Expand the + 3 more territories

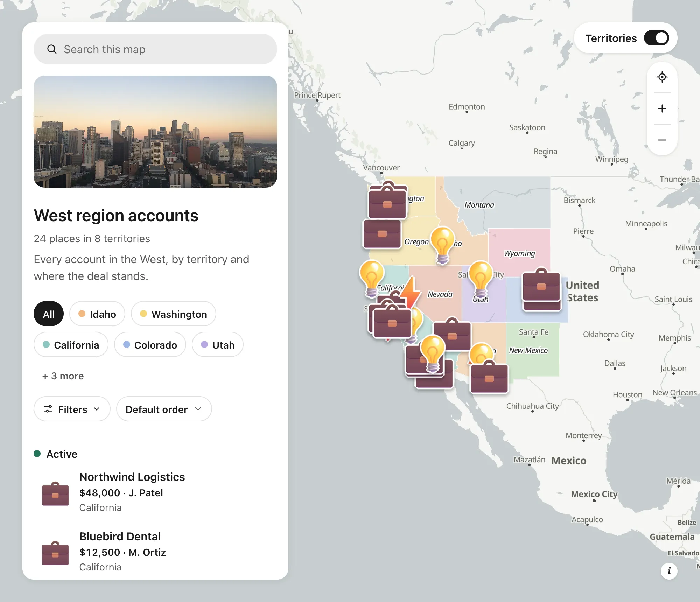pyautogui.click(x=63, y=376)
